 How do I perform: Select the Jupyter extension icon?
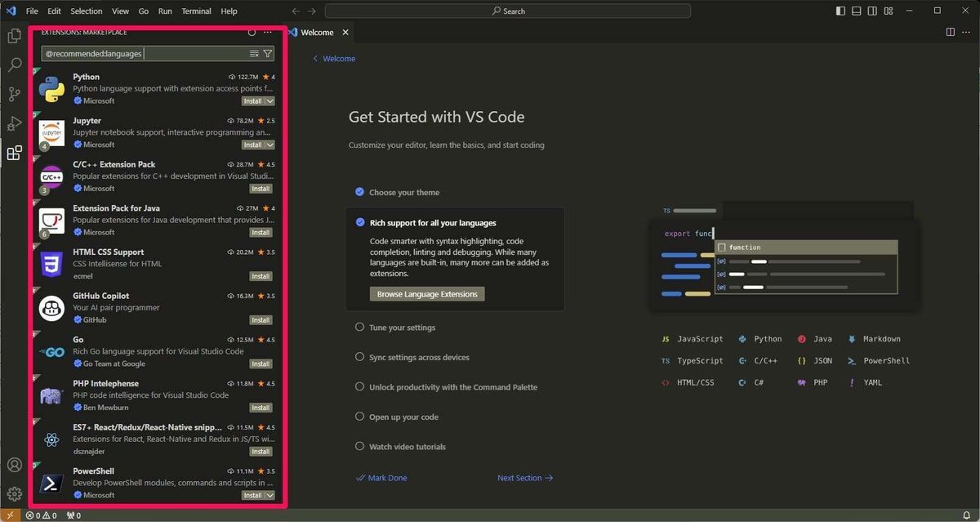point(52,133)
